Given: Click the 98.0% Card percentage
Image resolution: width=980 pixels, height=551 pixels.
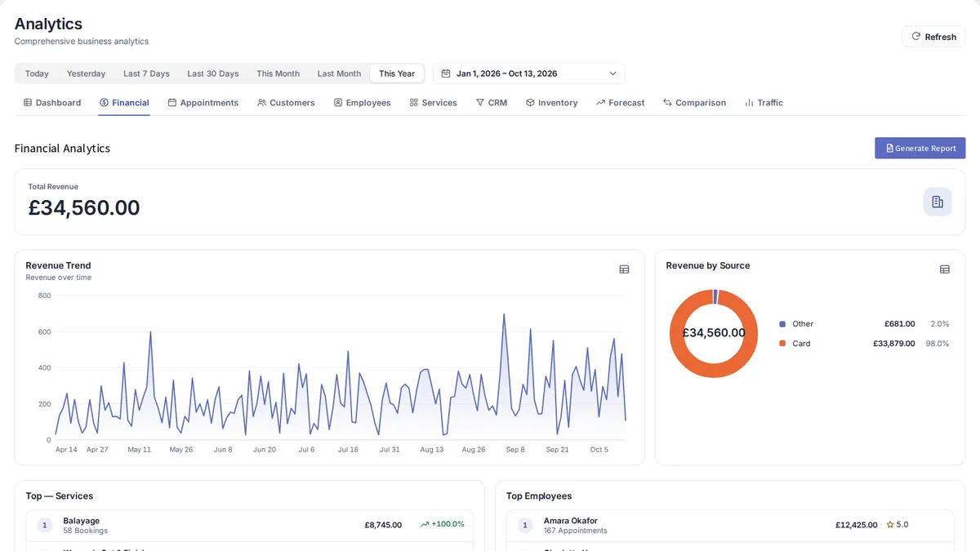Looking at the screenshot, I should coord(937,344).
